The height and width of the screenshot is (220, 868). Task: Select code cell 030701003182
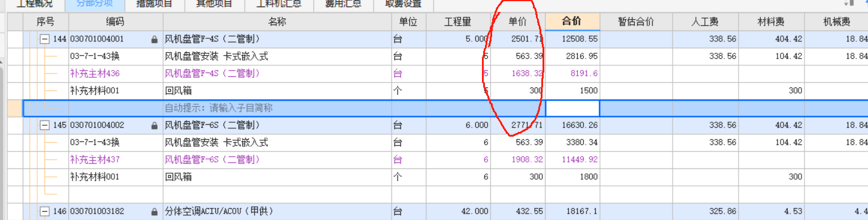click(97, 212)
